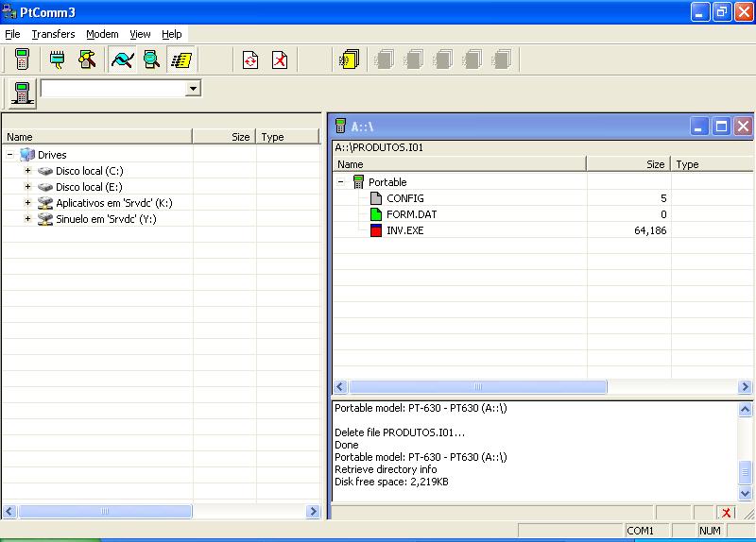Click the log pane vertical scrollbar thumb

pos(745,473)
